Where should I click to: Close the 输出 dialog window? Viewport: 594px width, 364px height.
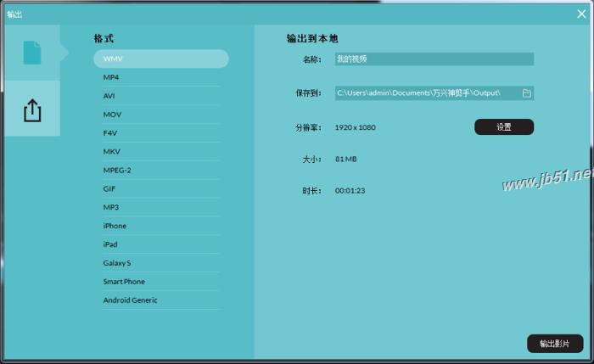click(x=581, y=14)
